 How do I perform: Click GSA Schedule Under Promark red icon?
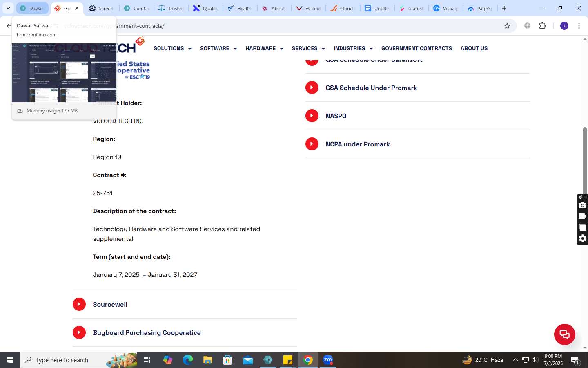tap(312, 88)
